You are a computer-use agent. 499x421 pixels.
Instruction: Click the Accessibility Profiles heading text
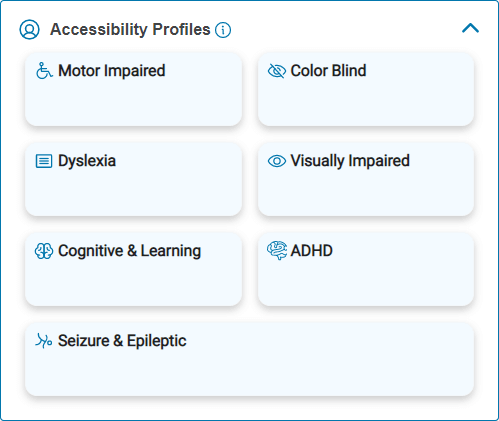point(130,30)
